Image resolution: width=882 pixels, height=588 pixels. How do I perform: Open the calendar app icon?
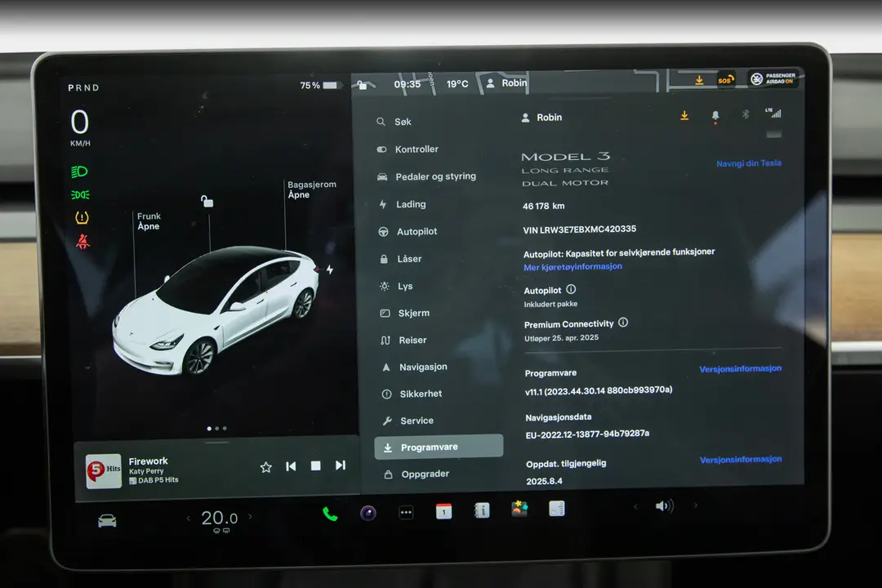[x=443, y=510]
